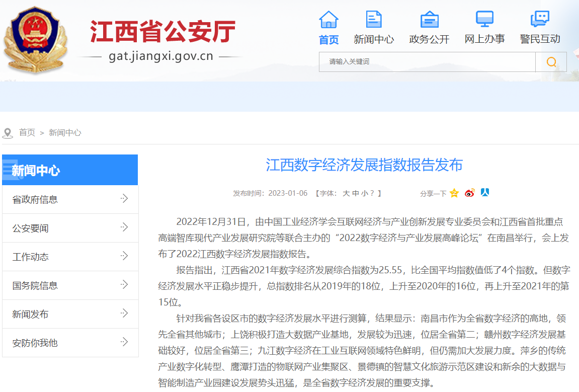Share article via Weibo icon
This screenshot has width=579, height=392.
coord(469,193)
